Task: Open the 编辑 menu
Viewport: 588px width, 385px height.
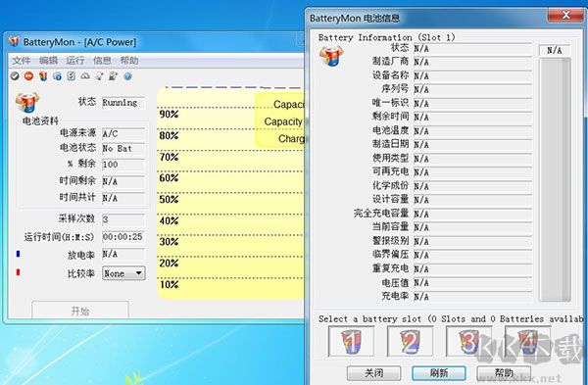Action: pyautogui.click(x=48, y=61)
